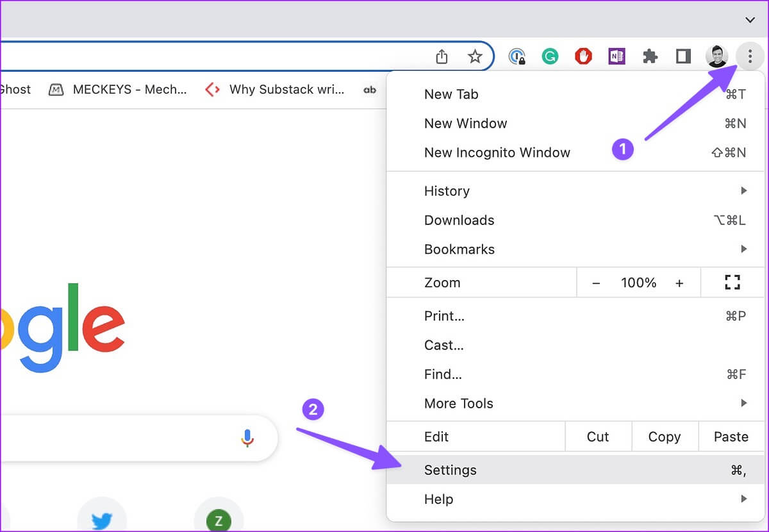Click the profile avatar icon
The image size is (769, 532).
click(717, 57)
